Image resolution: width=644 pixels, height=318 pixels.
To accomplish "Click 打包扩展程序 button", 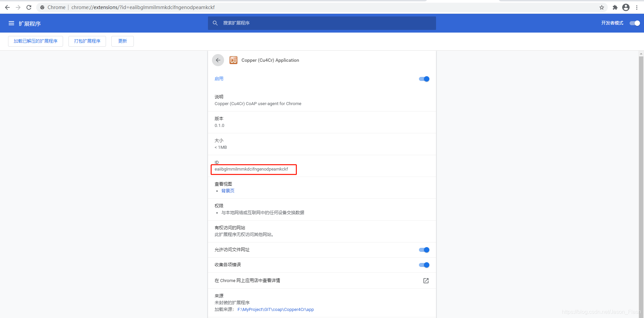I will (x=87, y=41).
